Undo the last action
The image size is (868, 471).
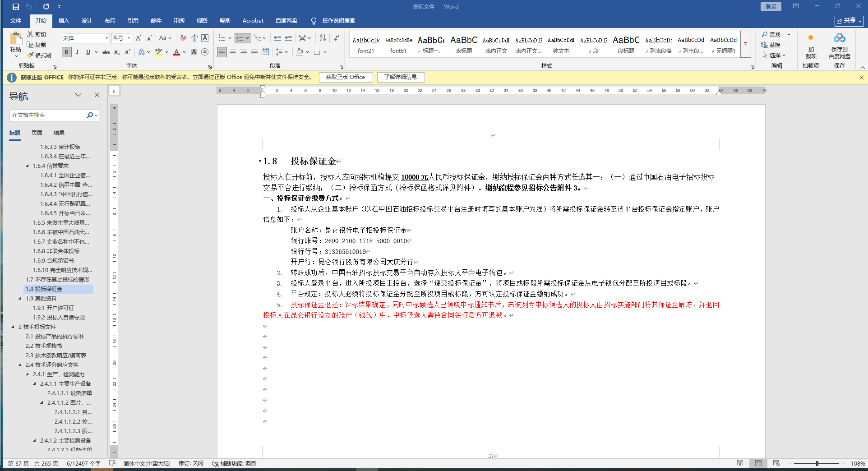[29, 7]
